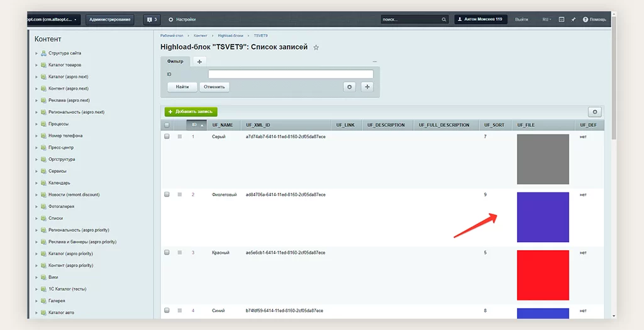Open the hamburger actions menu for row 1 Серый
Image resolution: width=644 pixels, height=330 pixels.
pos(179,136)
